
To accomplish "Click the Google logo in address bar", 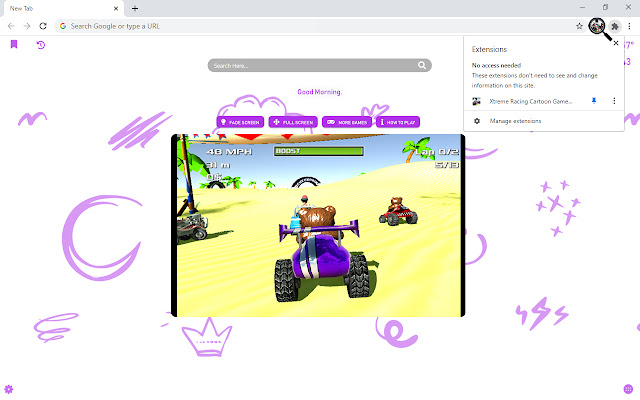I will [x=63, y=26].
